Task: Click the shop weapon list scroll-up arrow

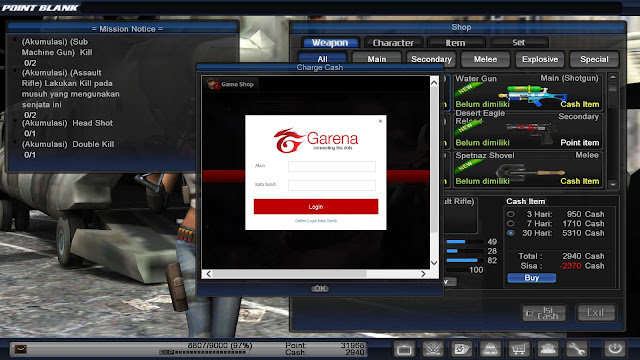Action: [613, 77]
